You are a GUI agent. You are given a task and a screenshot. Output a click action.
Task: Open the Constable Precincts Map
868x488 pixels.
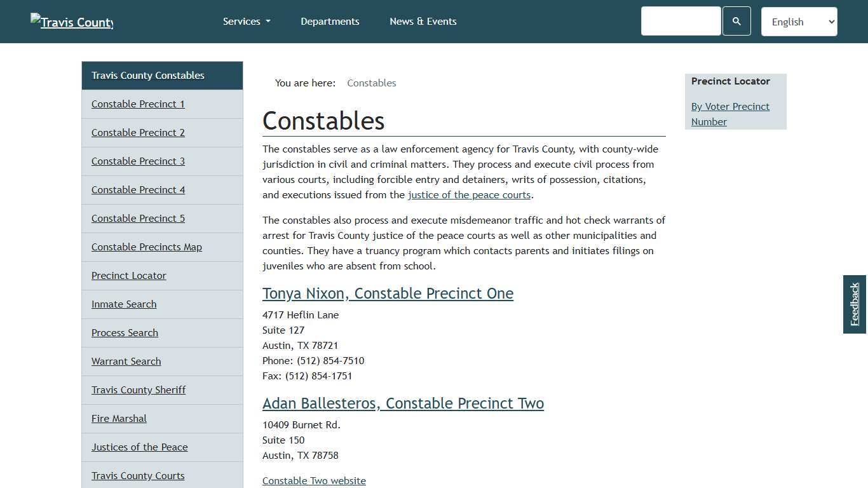pos(147,247)
